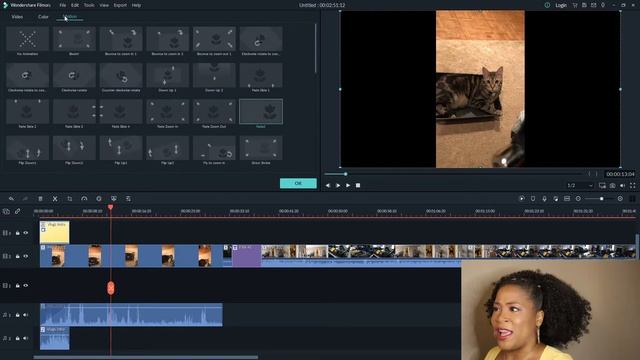The height and width of the screenshot is (360, 640).
Task: Select the purple clip on video track
Action: point(247,256)
